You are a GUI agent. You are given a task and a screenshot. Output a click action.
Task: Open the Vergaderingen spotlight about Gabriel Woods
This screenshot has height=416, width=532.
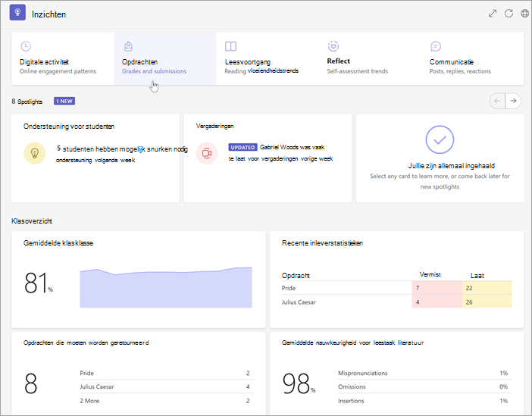[x=268, y=158]
